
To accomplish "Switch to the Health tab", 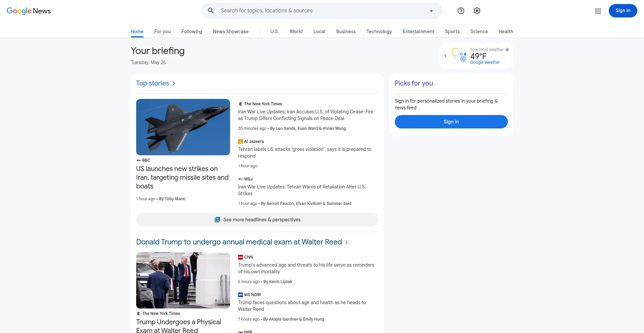I will pyautogui.click(x=506, y=32).
